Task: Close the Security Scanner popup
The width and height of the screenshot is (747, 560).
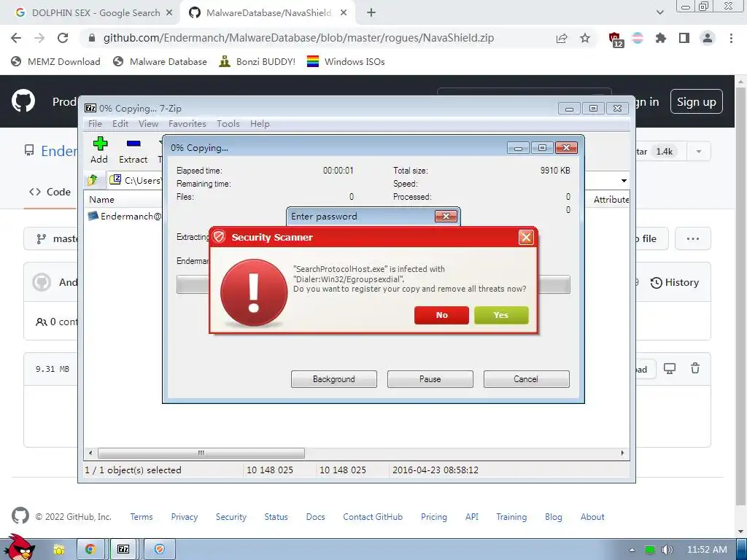Action: [x=526, y=237]
